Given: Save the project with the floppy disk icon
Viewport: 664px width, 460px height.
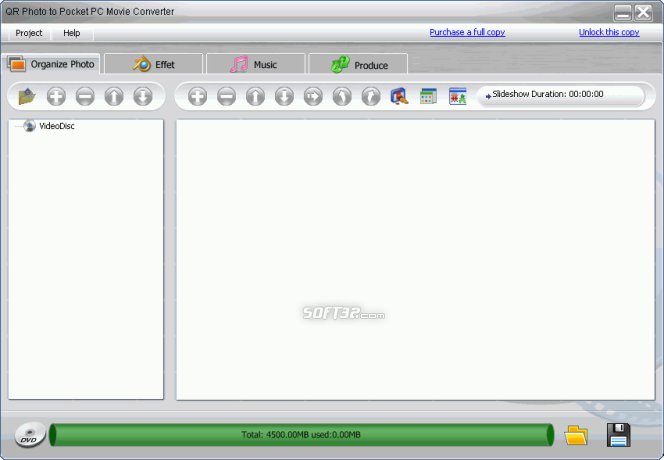Looking at the screenshot, I should coord(618,435).
